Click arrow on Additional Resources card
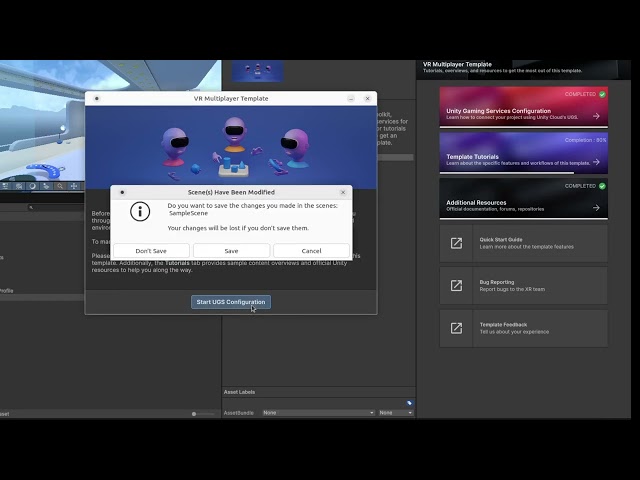This screenshot has width=640, height=480. pyautogui.click(x=596, y=208)
